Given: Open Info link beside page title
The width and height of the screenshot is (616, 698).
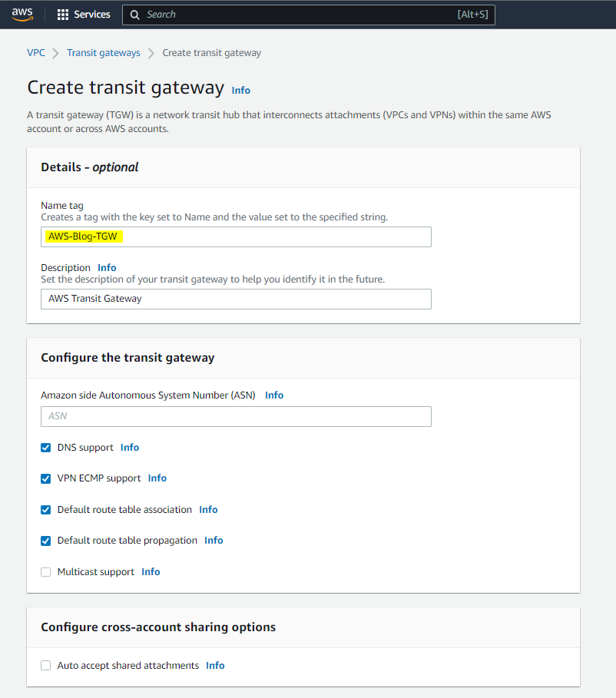Looking at the screenshot, I should click(x=241, y=90).
